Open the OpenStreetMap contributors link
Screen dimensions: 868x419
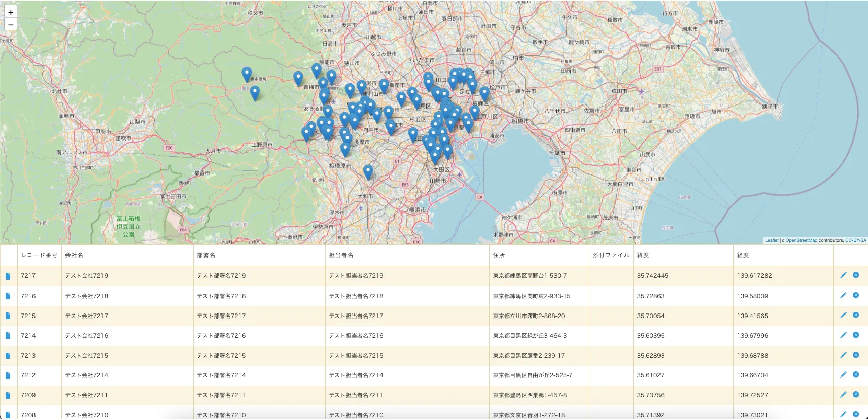tap(801, 240)
